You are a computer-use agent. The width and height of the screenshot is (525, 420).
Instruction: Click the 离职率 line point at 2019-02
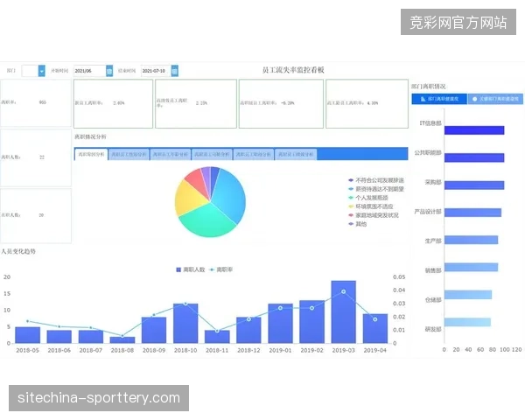tap(311, 308)
